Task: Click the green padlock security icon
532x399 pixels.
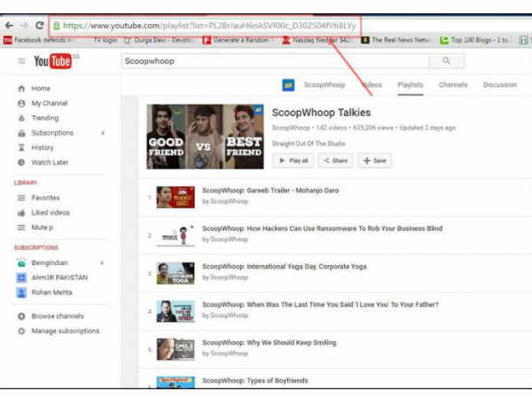Action: [x=57, y=26]
